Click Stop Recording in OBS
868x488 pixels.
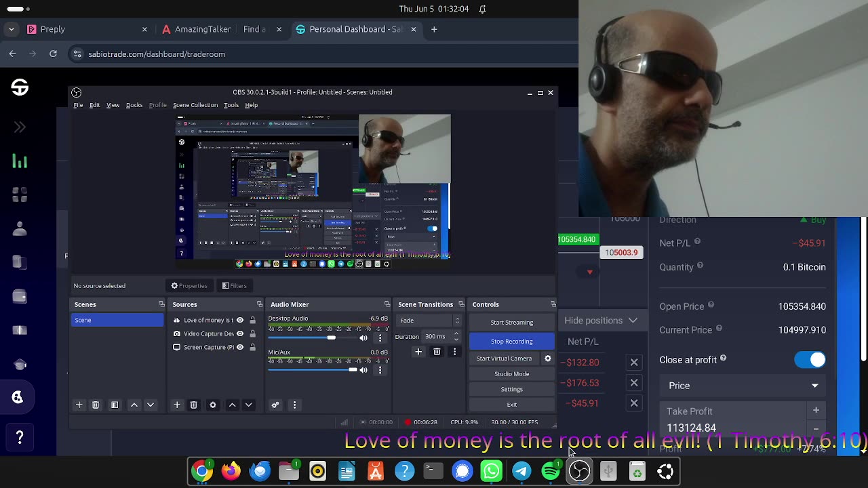[512, 342]
